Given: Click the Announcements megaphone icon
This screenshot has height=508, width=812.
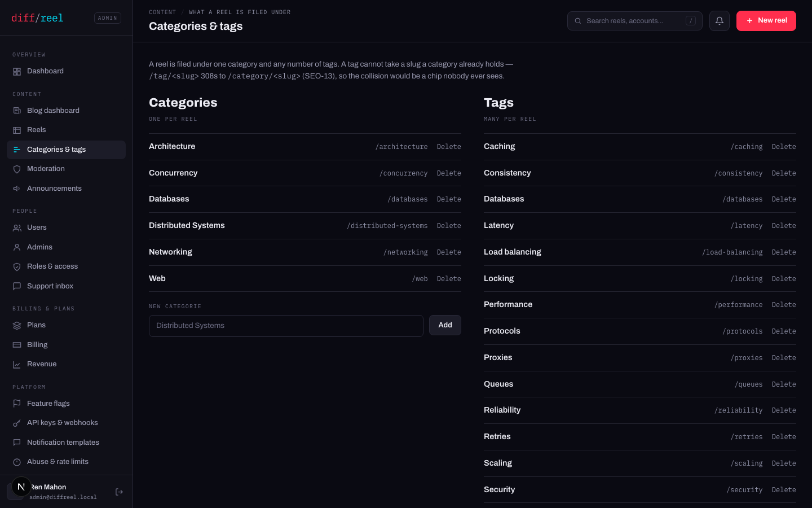Looking at the screenshot, I should coord(17,189).
